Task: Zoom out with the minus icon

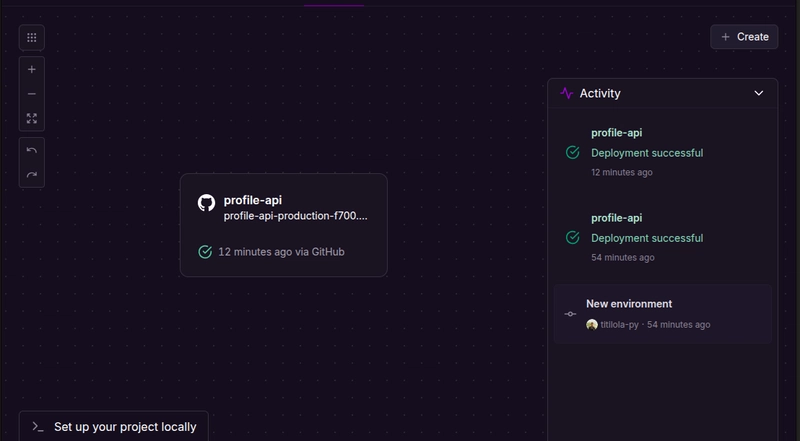Action: pyautogui.click(x=32, y=94)
